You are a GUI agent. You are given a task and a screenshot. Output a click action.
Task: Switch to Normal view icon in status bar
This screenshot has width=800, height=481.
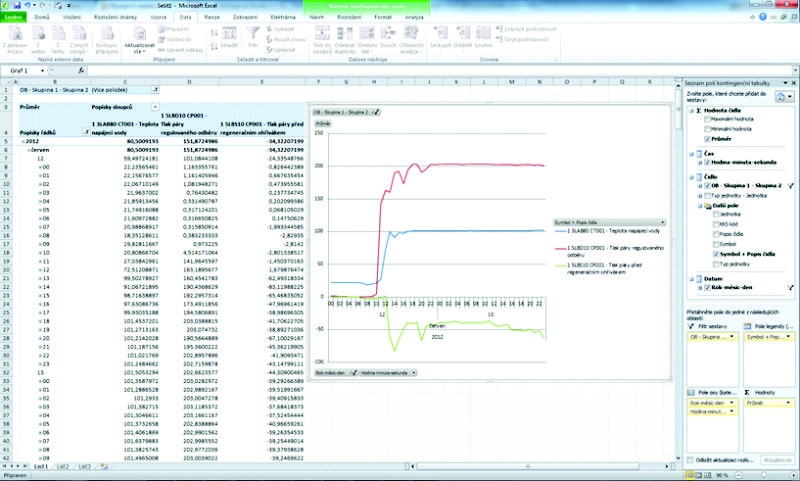tap(691, 475)
